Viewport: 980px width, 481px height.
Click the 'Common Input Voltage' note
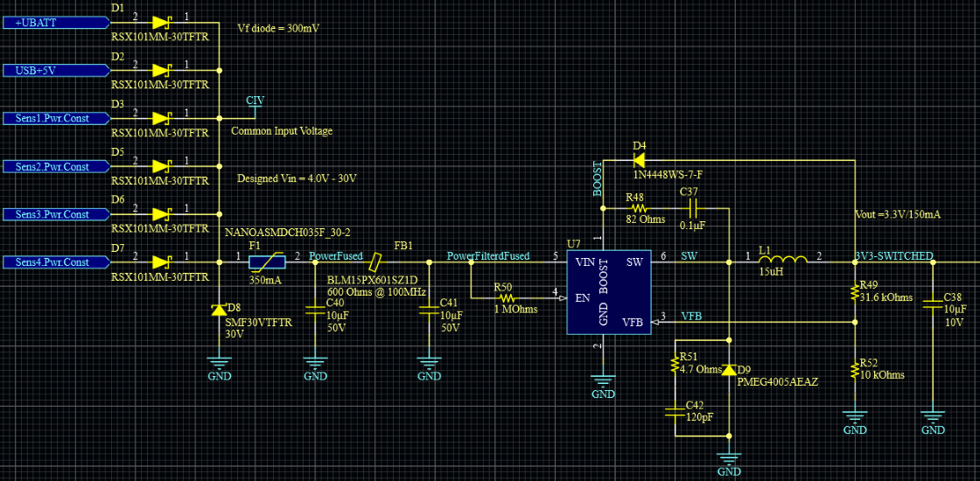coord(282,131)
